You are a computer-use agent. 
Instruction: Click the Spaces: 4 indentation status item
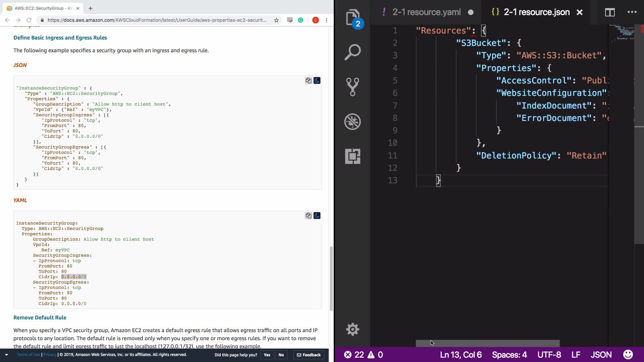509,355
